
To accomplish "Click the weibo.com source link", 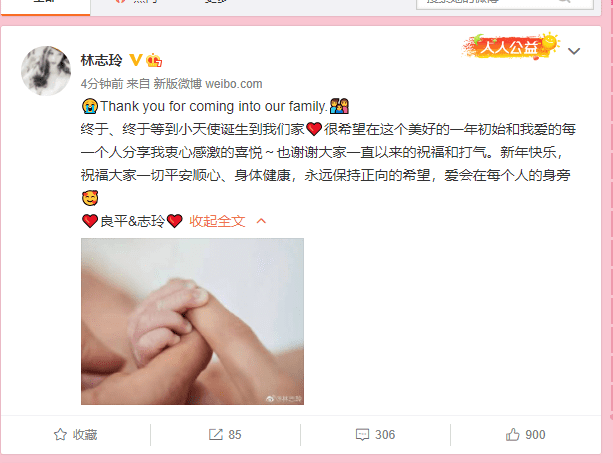I will pyautogui.click(x=234, y=84).
